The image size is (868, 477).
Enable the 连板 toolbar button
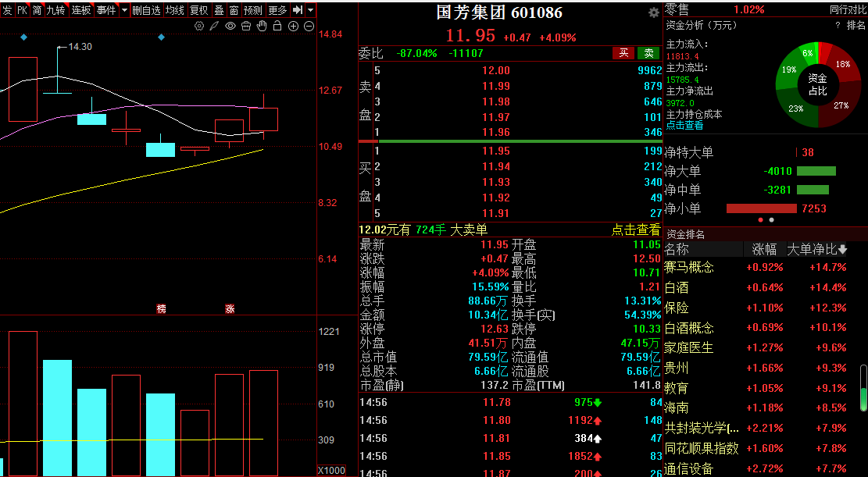click(80, 10)
